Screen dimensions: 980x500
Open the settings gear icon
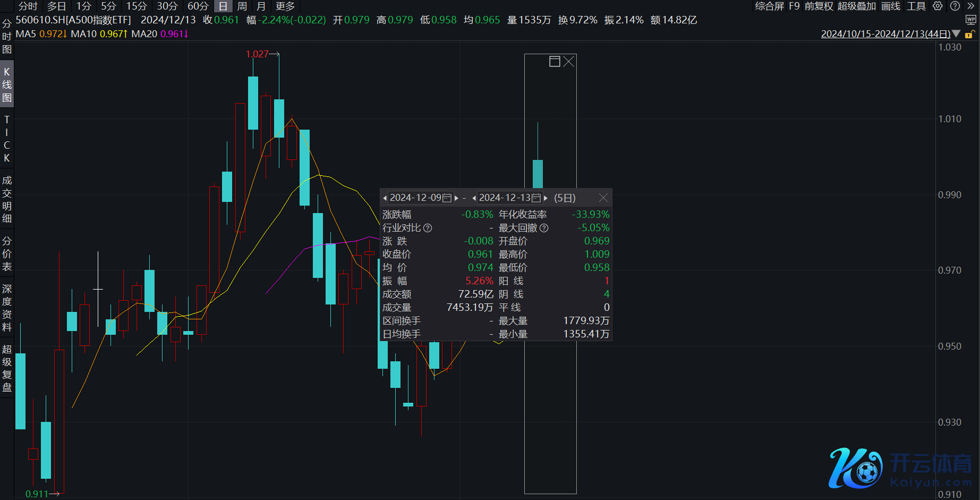point(938,6)
